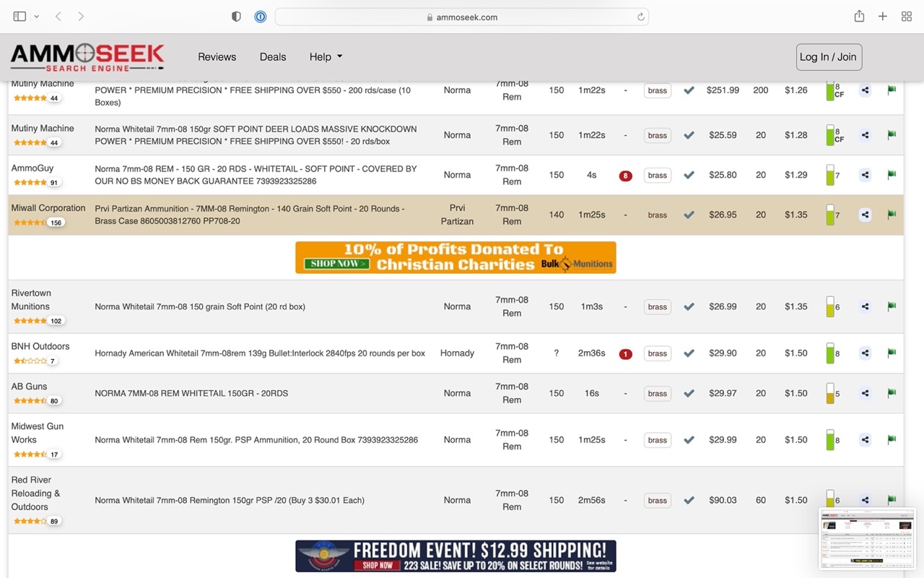Image resolution: width=924 pixels, height=578 pixels.
Task: Click the checkmark in BNH Outdoors row
Action: point(689,353)
